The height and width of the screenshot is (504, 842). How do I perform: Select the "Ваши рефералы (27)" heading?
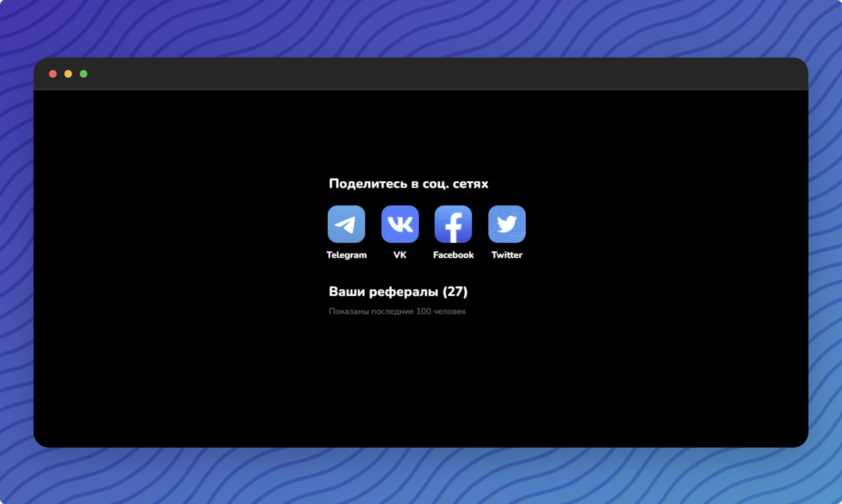coord(398,292)
